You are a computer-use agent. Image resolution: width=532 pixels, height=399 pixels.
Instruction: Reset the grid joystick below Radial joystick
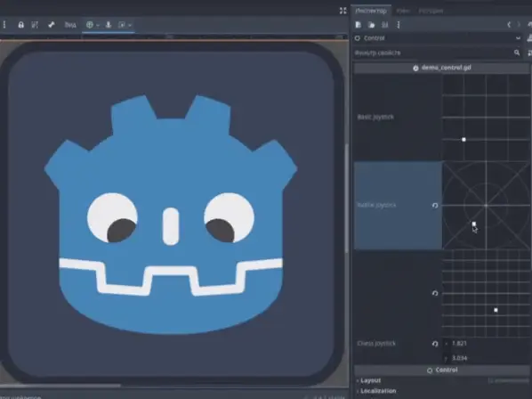435,293
